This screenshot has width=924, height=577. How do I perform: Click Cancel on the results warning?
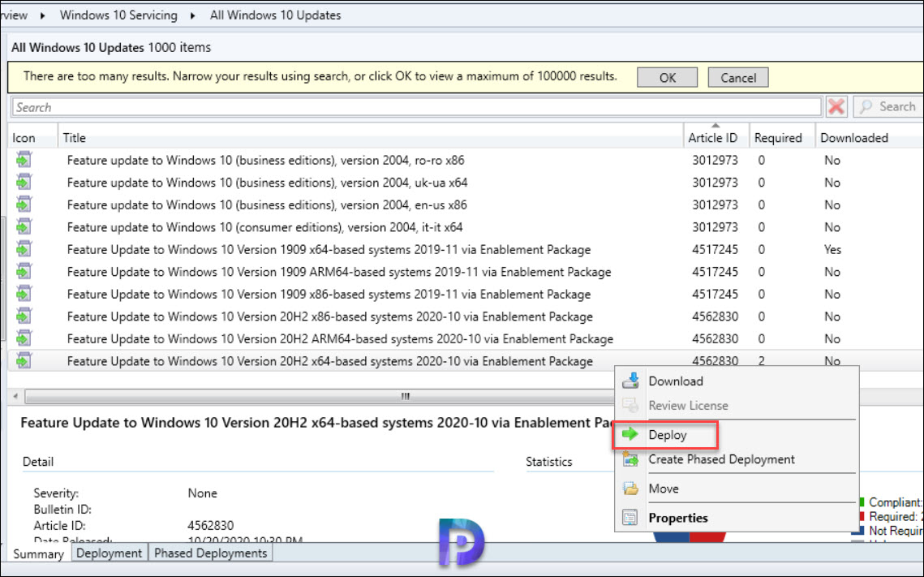click(x=737, y=77)
